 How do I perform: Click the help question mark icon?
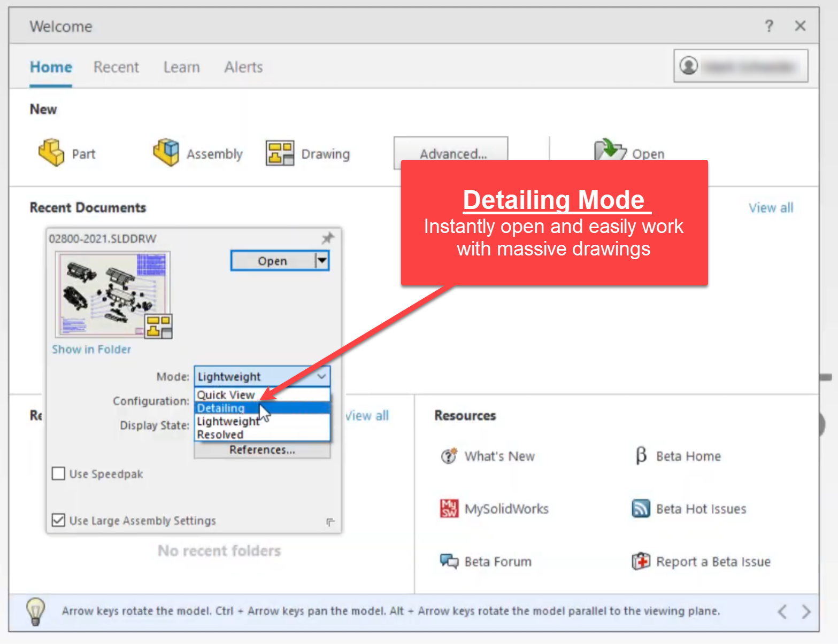coord(769,26)
